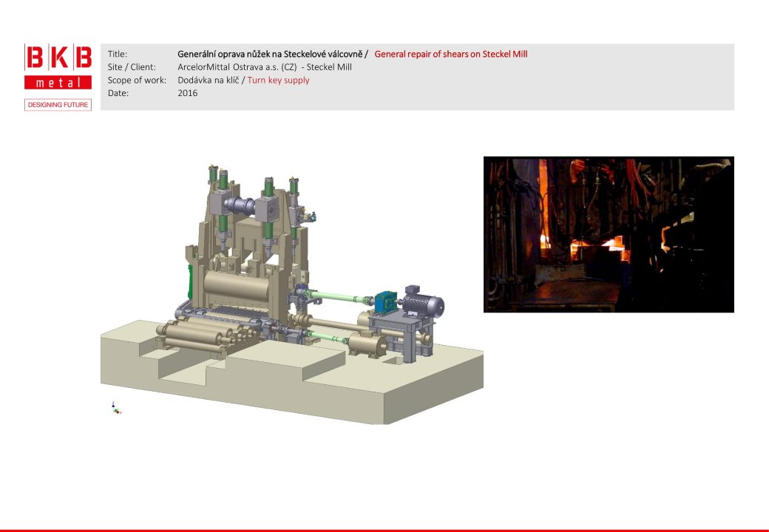The height and width of the screenshot is (532, 769).
Task: Click the upper green drive shaft
Action: pyautogui.click(x=340, y=299)
